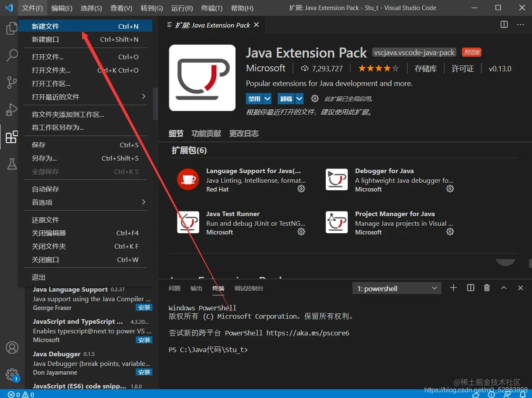Viewport: 532px width, 398px height.
Task: Open the editor More Actions ellipsis
Action: (520, 25)
